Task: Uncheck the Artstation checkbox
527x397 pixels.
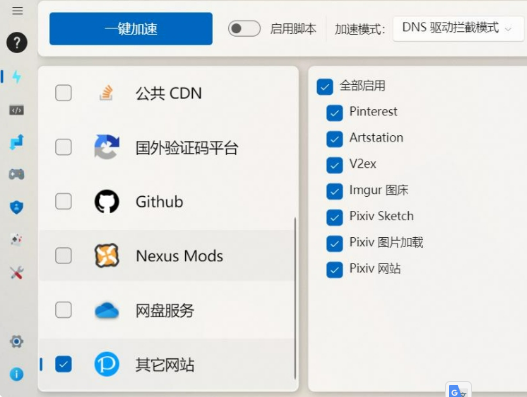Action: point(334,139)
